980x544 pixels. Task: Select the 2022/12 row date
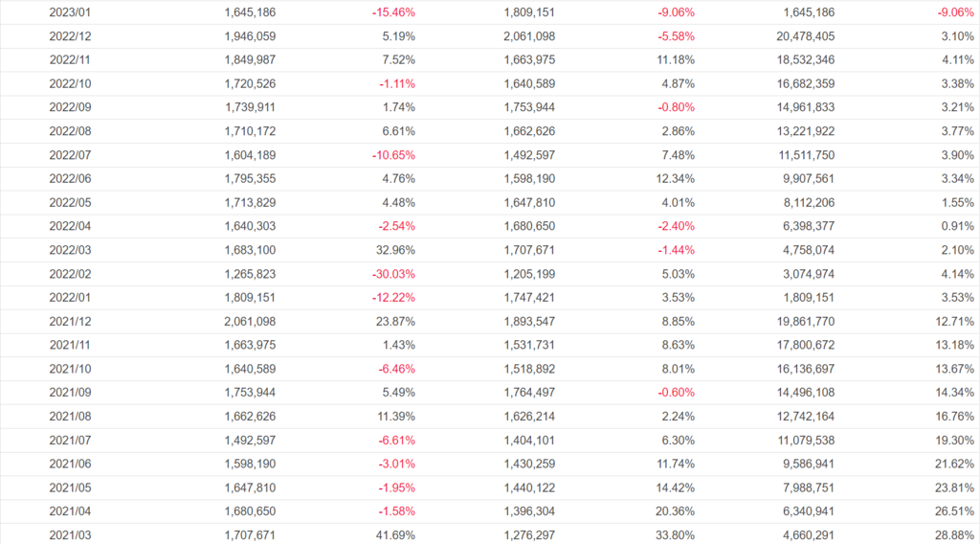pos(70,36)
